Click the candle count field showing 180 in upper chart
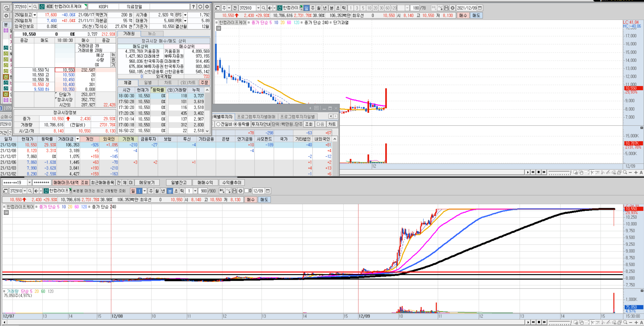This screenshot has height=326, width=644. click(x=415, y=8)
